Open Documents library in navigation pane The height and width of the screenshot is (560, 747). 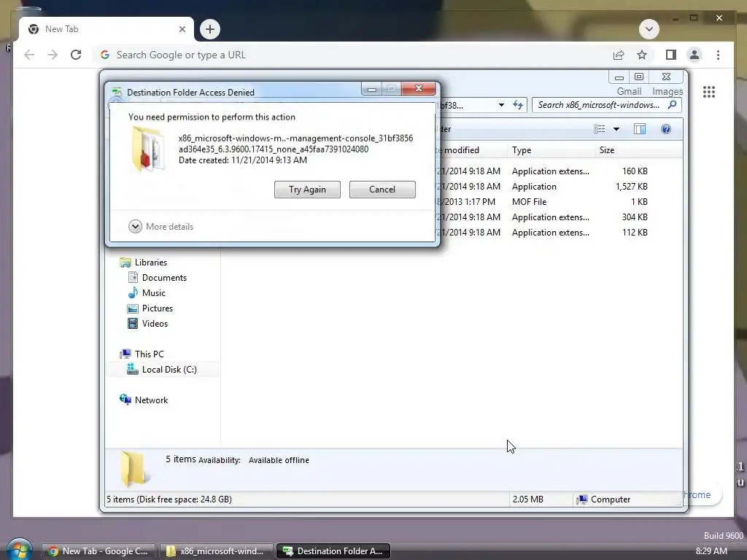pyautogui.click(x=164, y=278)
